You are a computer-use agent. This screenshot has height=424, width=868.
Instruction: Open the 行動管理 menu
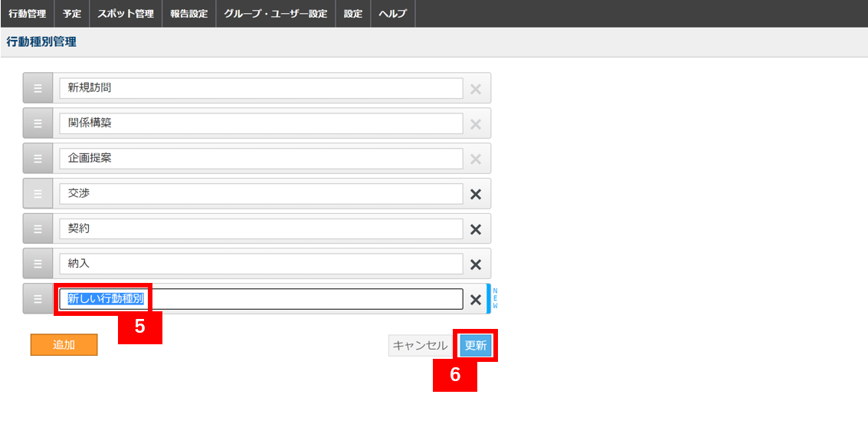click(27, 14)
